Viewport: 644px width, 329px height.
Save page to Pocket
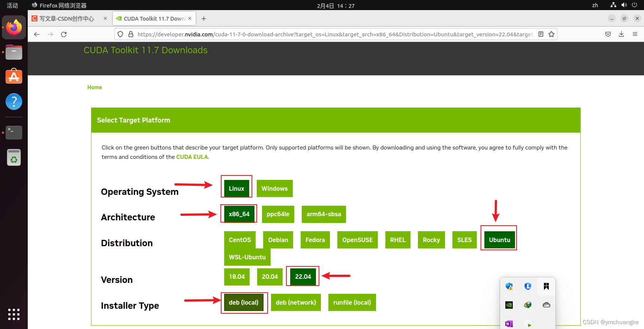click(608, 34)
